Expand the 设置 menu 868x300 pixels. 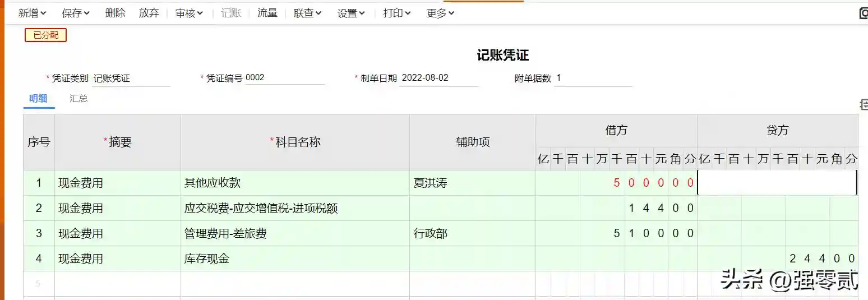tap(351, 13)
